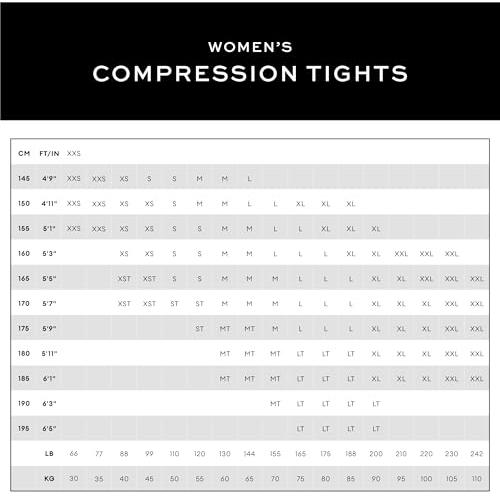The image size is (500, 500).
Task: Click the lone ST size in the 5'9" row
Action: point(199,329)
